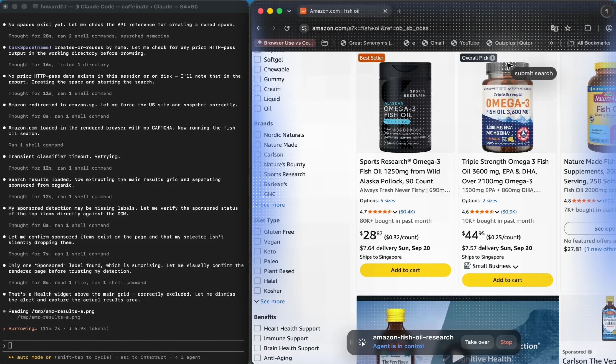Open the Quizplus bookmark
This screenshot has height=364, width=616.
tap(510, 43)
